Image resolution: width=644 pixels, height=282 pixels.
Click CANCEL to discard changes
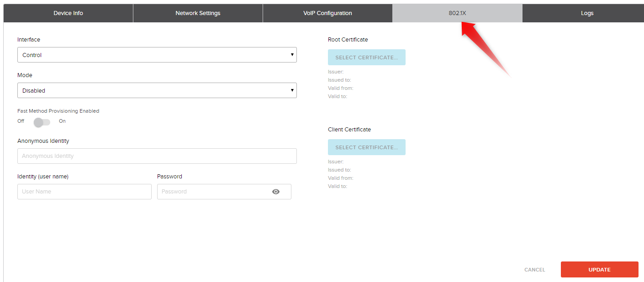(534, 269)
